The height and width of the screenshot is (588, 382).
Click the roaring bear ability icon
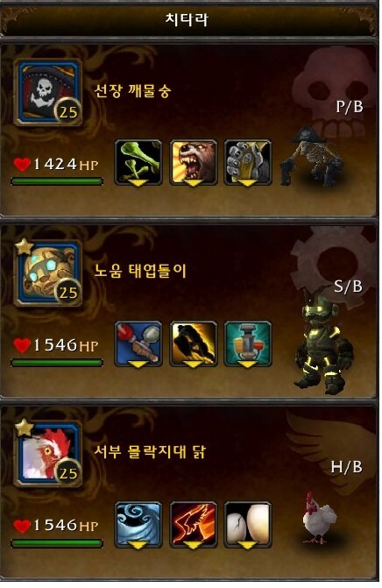[194, 162]
